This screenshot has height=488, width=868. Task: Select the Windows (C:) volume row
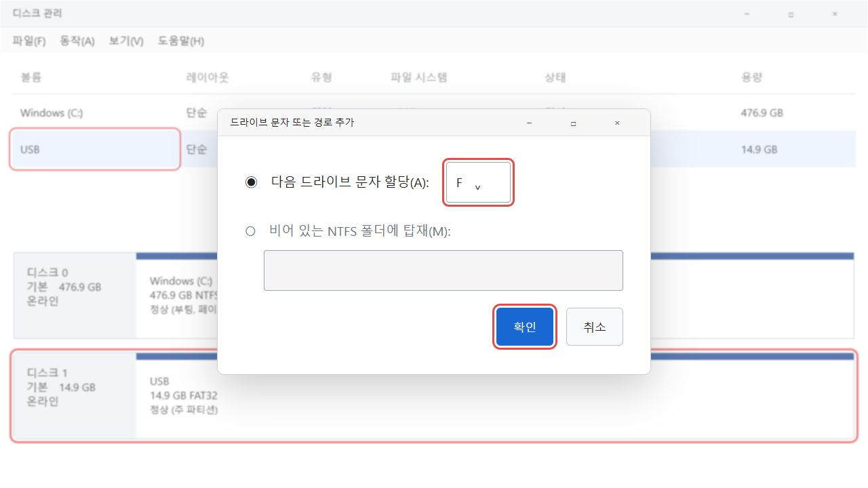tap(434, 113)
